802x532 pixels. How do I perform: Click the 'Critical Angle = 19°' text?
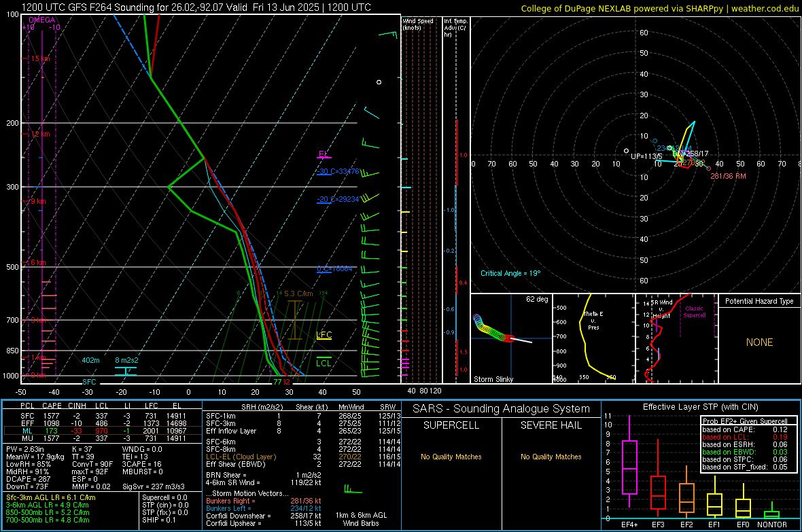coord(510,273)
